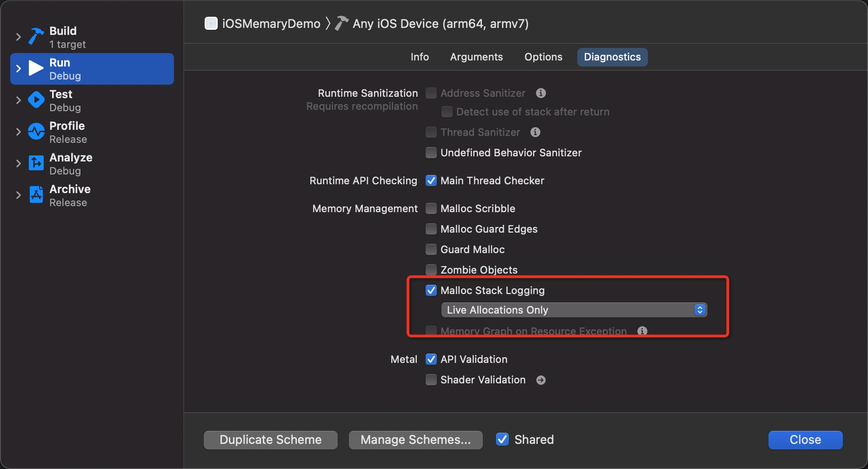
Task: Click the Profile waveform icon
Action: click(36, 132)
